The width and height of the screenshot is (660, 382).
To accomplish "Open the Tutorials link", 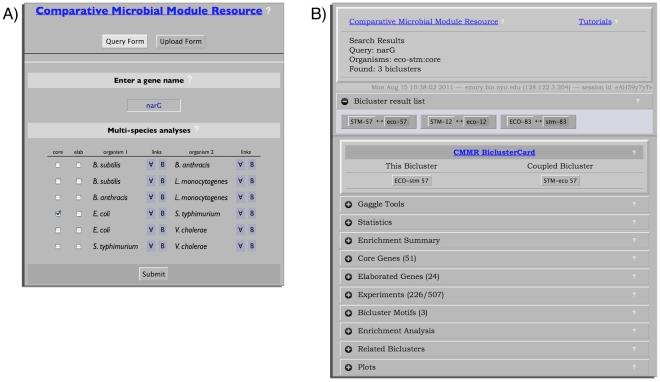I will [595, 21].
